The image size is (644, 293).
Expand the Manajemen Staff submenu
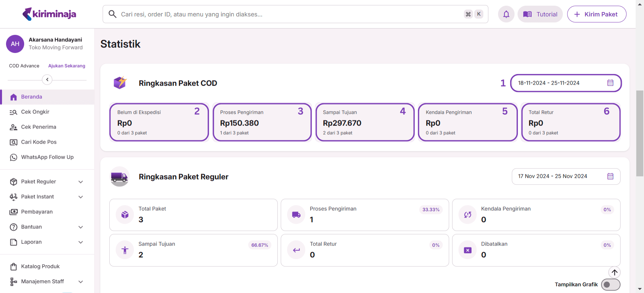pos(80,282)
